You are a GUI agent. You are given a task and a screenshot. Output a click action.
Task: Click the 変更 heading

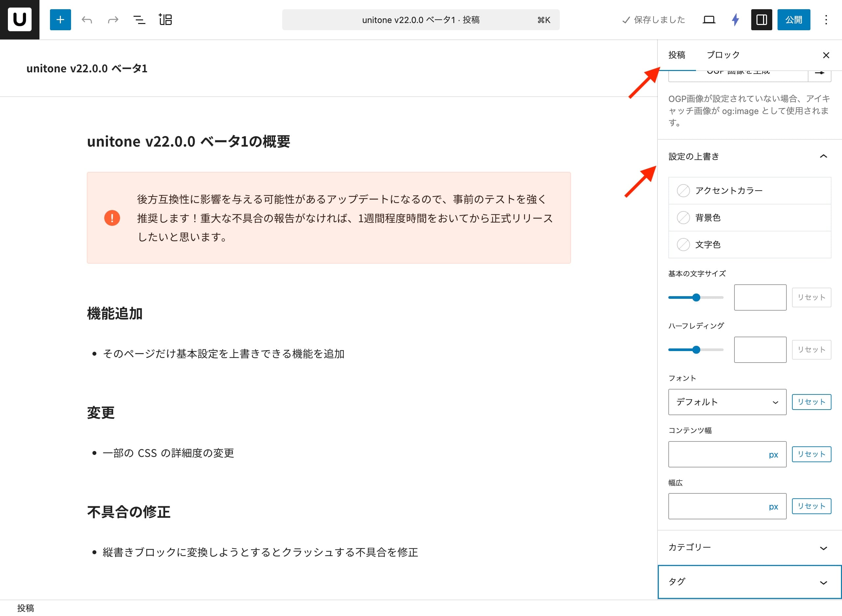101,413
